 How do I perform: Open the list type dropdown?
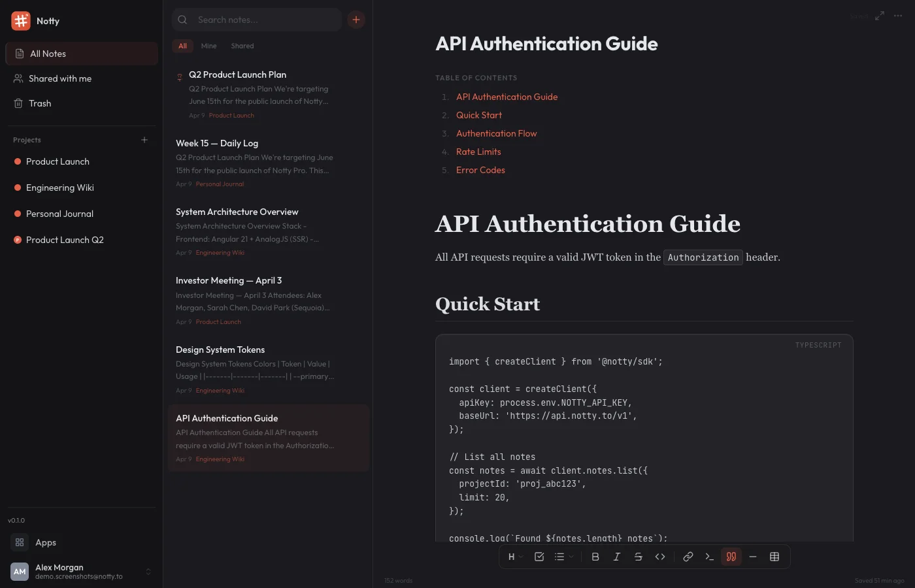563,557
